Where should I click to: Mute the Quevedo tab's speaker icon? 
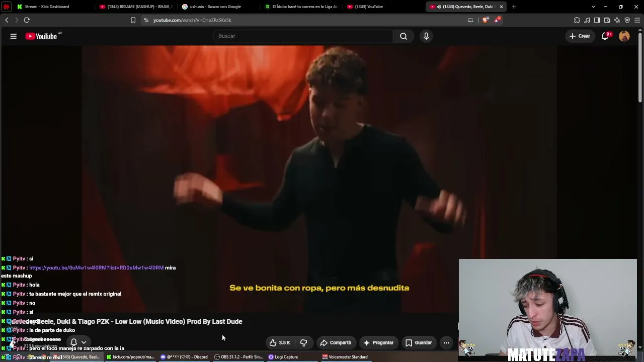coord(439,7)
